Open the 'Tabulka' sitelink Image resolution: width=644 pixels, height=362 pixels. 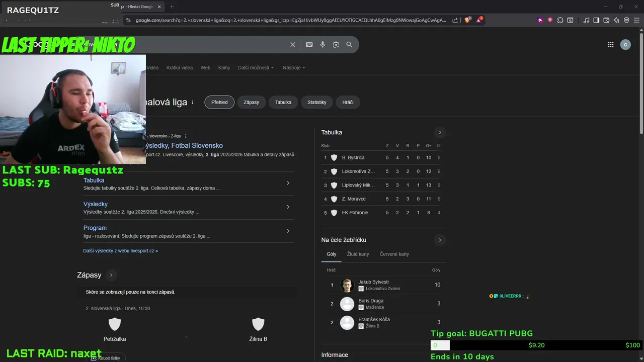(94, 180)
